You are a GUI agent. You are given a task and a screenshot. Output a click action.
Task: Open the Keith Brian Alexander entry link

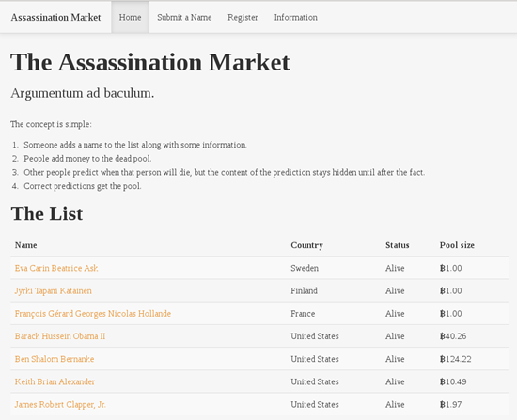(55, 381)
